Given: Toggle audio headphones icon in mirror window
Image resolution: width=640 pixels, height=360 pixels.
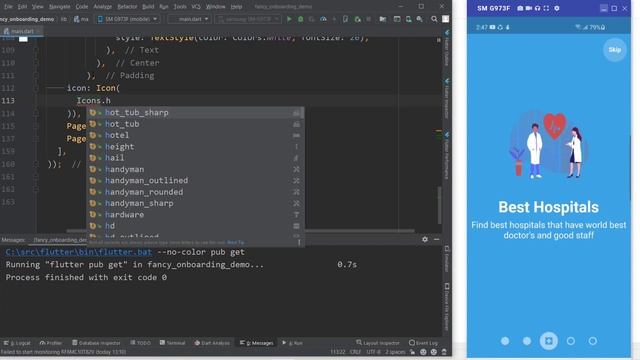Looking at the screenshot, I should (537, 8).
